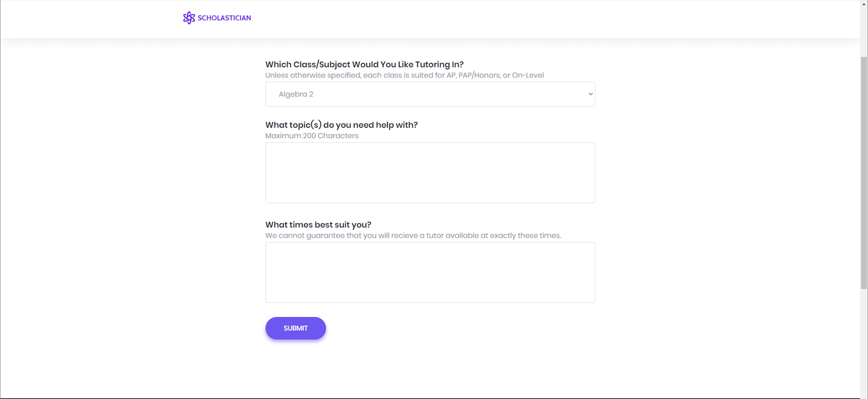868x399 pixels.
Task: Expand the subject list via chevron arrow
Action: [x=590, y=94]
